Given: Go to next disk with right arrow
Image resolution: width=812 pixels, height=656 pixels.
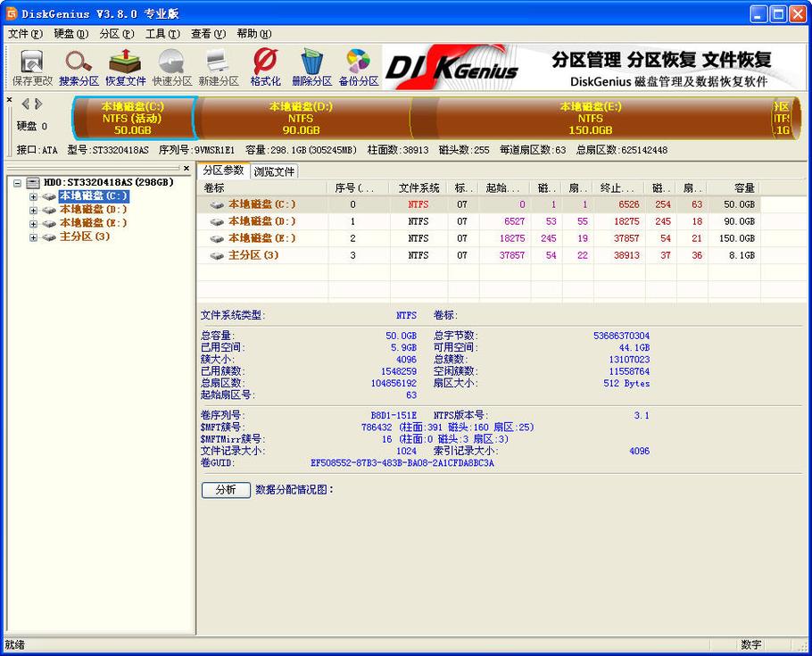Looking at the screenshot, I should (37, 104).
